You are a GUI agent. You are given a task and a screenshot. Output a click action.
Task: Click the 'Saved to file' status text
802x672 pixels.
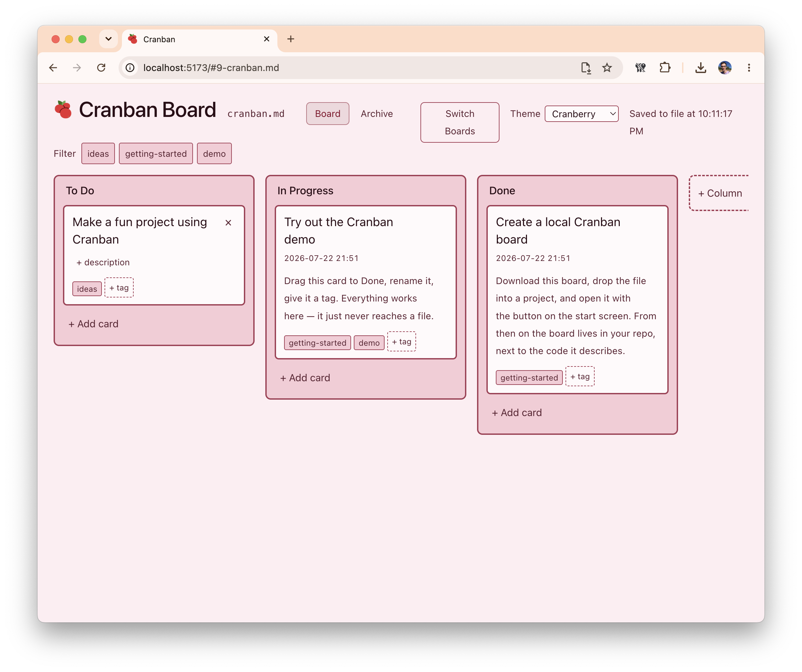(680, 122)
